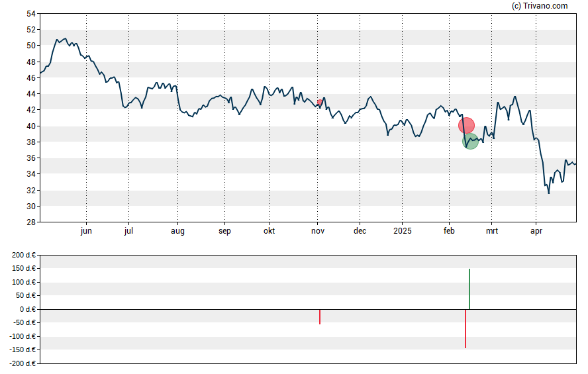Click the '50 d.€' axis label

coord(26,296)
